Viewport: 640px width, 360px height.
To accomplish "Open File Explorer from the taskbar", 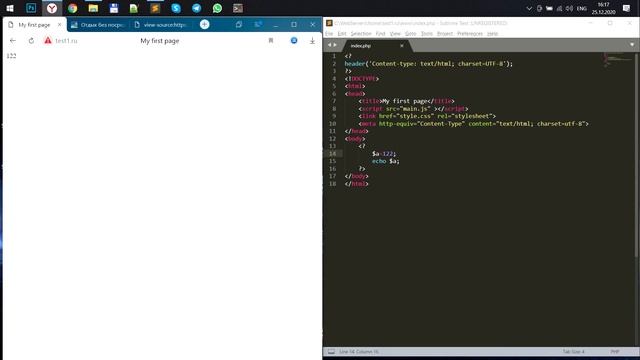I will [x=93, y=8].
